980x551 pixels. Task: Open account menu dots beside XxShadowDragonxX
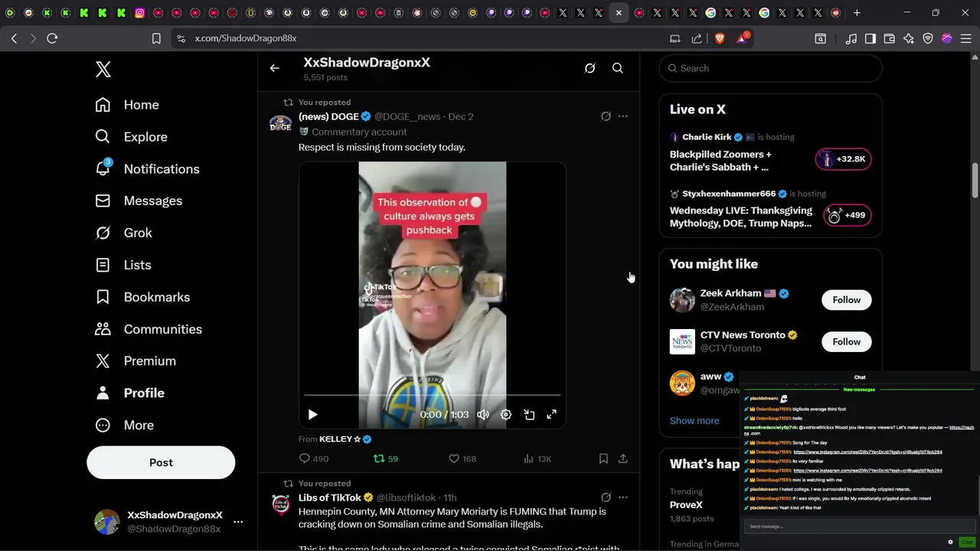coord(238,522)
